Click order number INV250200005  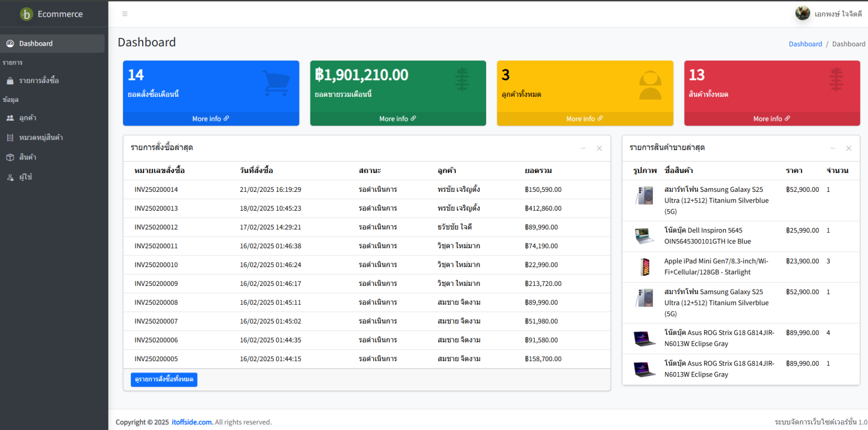click(x=156, y=359)
